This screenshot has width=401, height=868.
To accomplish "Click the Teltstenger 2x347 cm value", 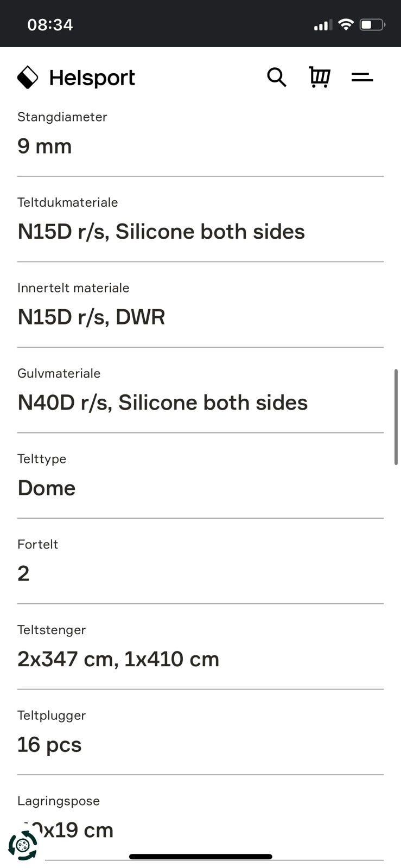I will [x=118, y=659].
